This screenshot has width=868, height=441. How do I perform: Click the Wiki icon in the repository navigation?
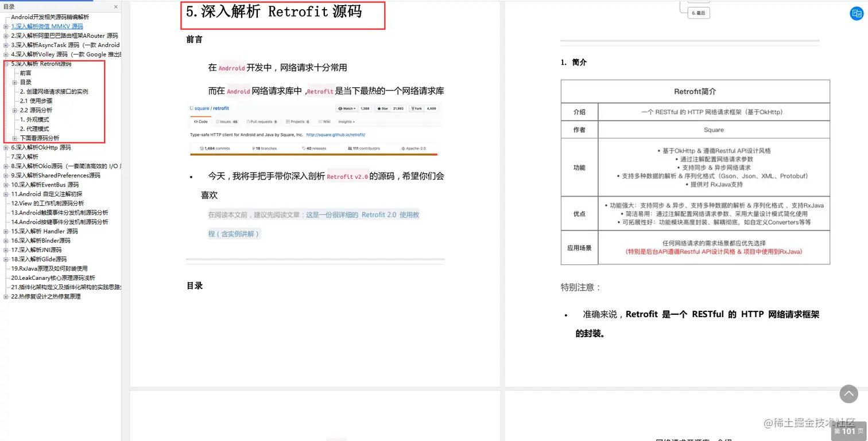(x=321, y=122)
